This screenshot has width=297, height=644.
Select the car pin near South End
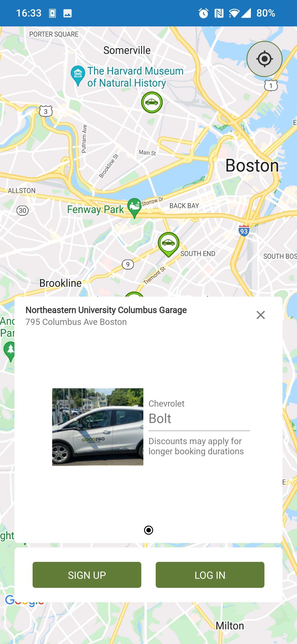point(169,244)
